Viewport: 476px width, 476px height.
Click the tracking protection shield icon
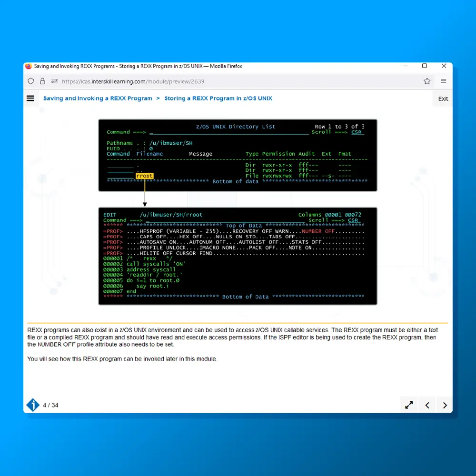(31, 81)
